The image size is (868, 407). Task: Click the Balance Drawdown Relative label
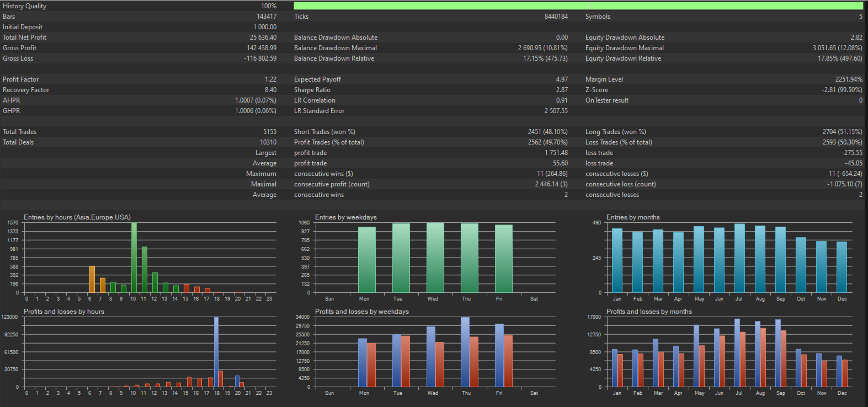coord(334,58)
